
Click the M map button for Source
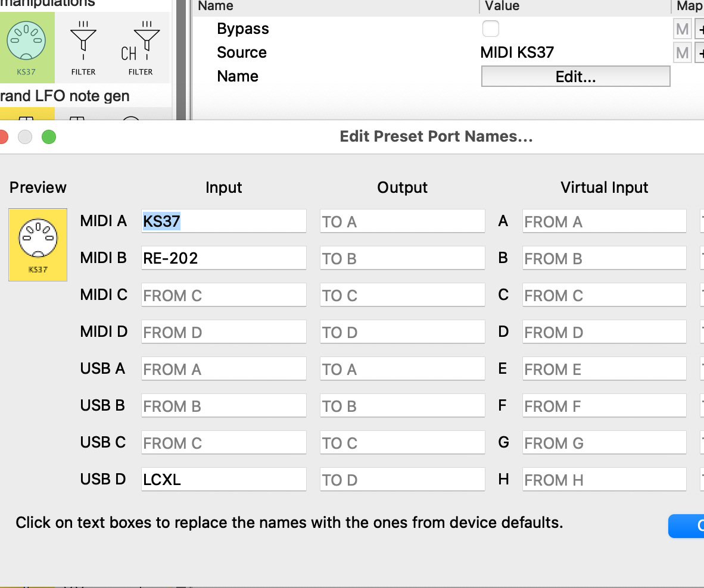click(682, 52)
